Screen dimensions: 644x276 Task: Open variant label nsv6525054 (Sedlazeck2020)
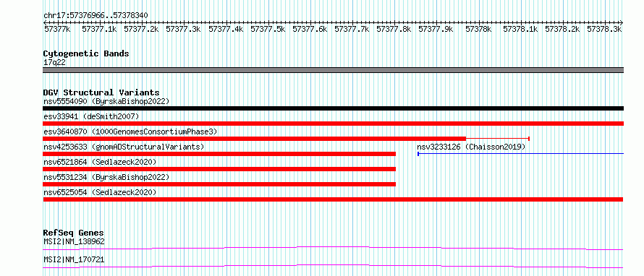click(x=100, y=192)
